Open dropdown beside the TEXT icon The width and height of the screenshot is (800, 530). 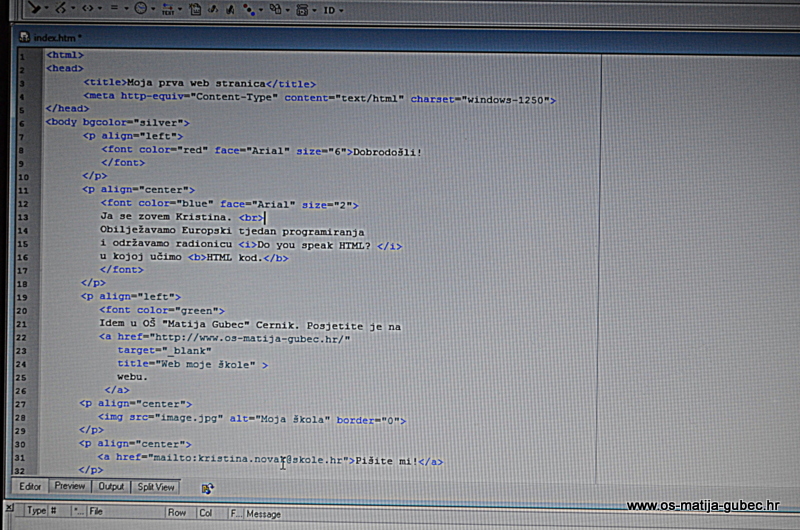pos(180,9)
